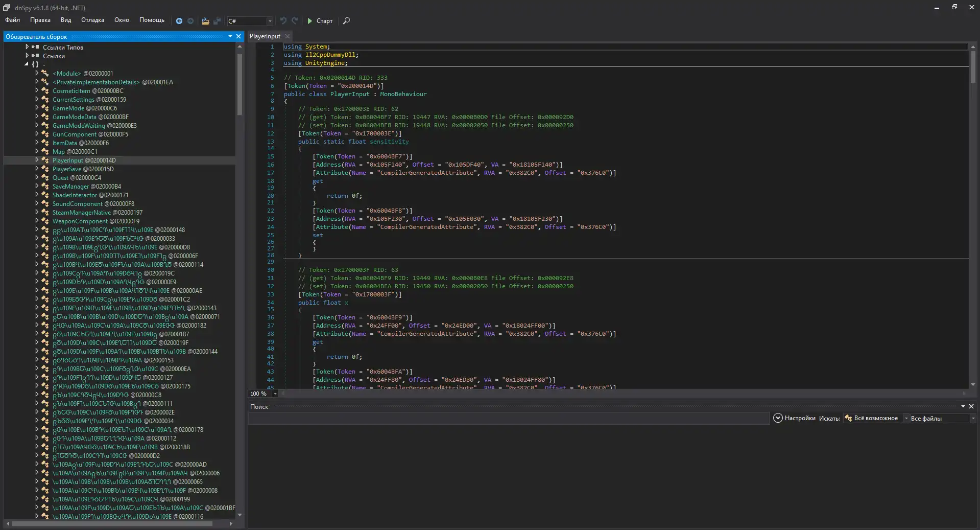
Task: Click the undo toolbar icon
Action: tap(283, 21)
